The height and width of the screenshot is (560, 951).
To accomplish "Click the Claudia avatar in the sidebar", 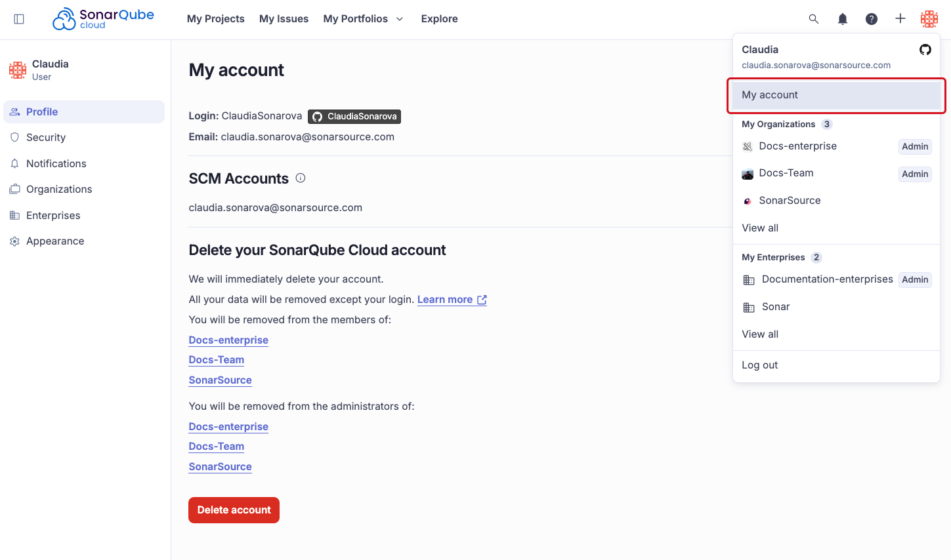I will pyautogui.click(x=18, y=70).
